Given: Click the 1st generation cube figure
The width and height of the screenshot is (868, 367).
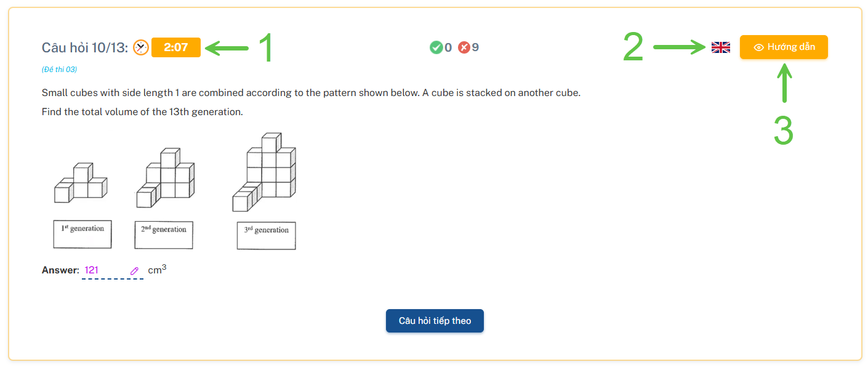Looking at the screenshot, I should (x=81, y=183).
